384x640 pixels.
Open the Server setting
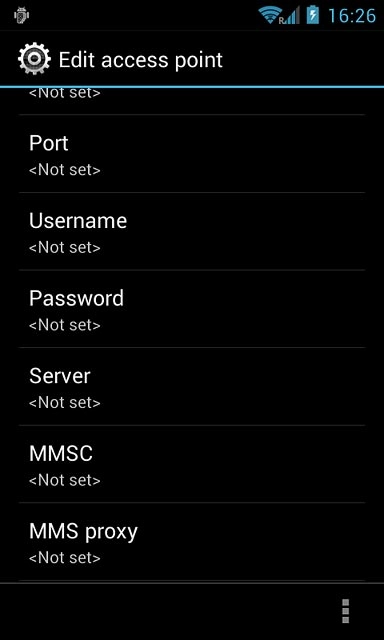click(x=192, y=387)
